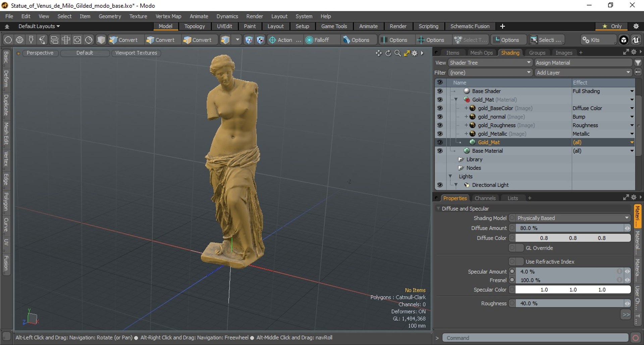644x345 pixels.
Task: Click the Perspective viewport button
Action: [x=40, y=53]
